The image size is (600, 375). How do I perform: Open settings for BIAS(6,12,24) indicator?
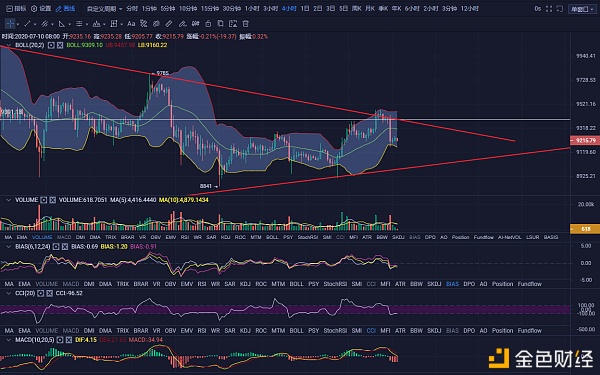pyautogui.click(x=56, y=247)
